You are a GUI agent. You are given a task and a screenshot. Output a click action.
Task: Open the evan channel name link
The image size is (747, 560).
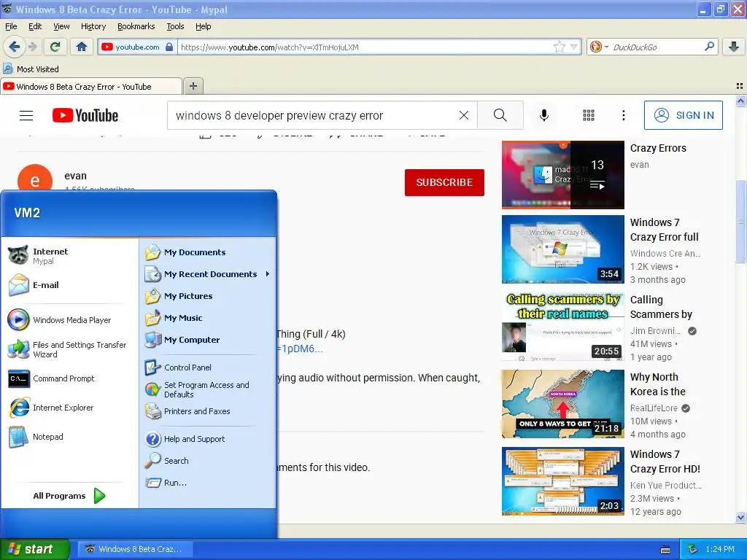[75, 176]
